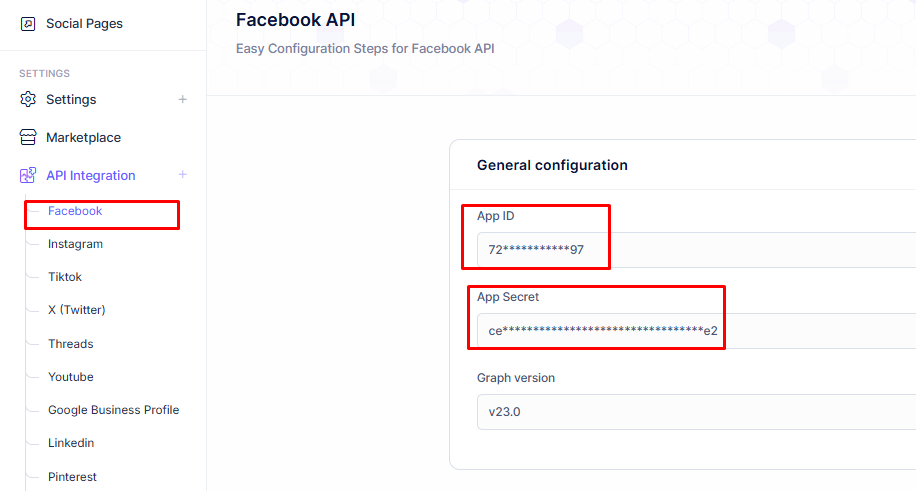Expand the Settings plus expander
916x491 pixels.
click(x=182, y=99)
